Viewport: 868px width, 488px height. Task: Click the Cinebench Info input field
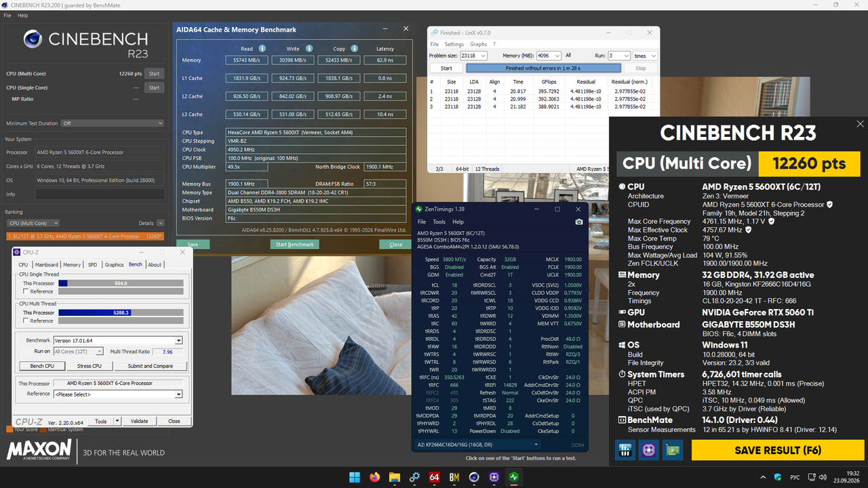pos(100,195)
